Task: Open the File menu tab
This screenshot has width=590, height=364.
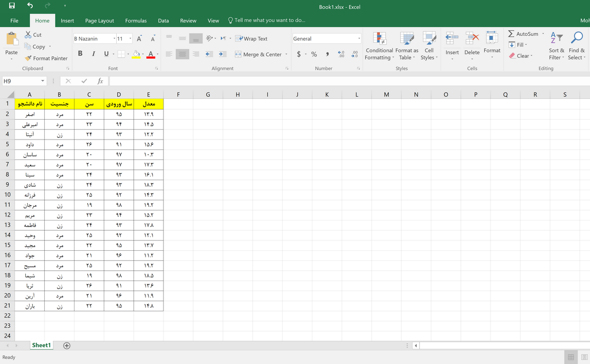Action: tap(14, 21)
